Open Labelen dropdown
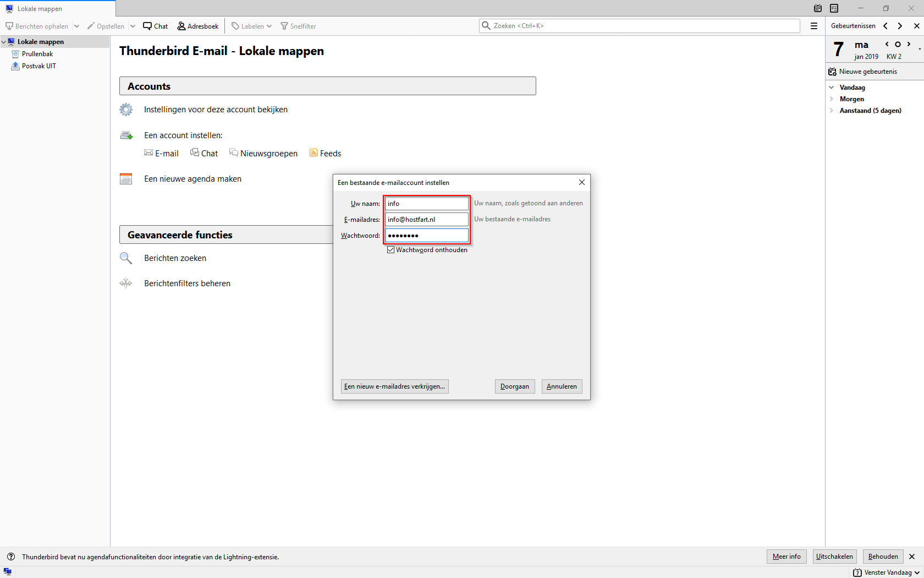Viewport: 924px width, 578px height. click(251, 26)
